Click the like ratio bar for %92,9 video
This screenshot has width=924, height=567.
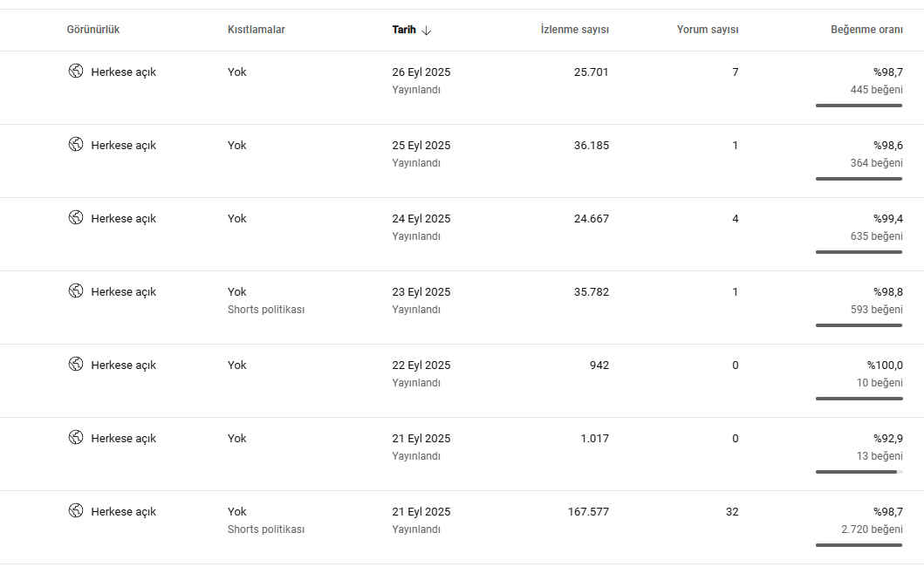coord(859,472)
